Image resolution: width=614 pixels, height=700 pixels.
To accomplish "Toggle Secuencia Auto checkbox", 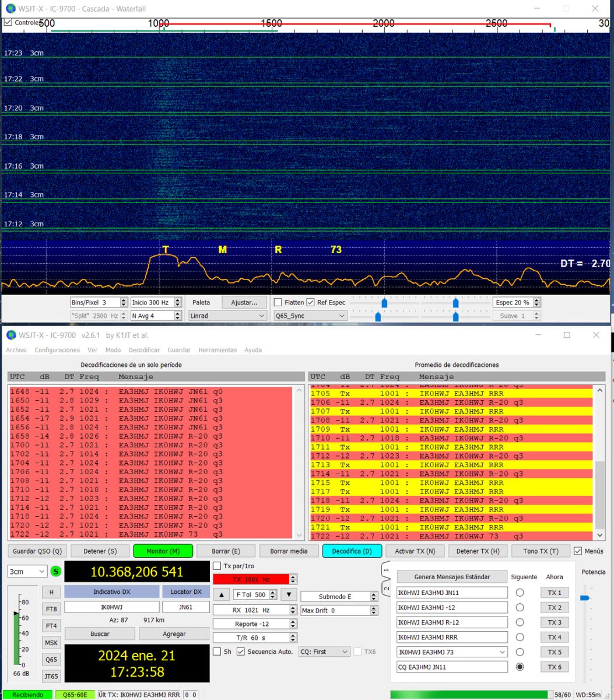I will click(x=241, y=652).
